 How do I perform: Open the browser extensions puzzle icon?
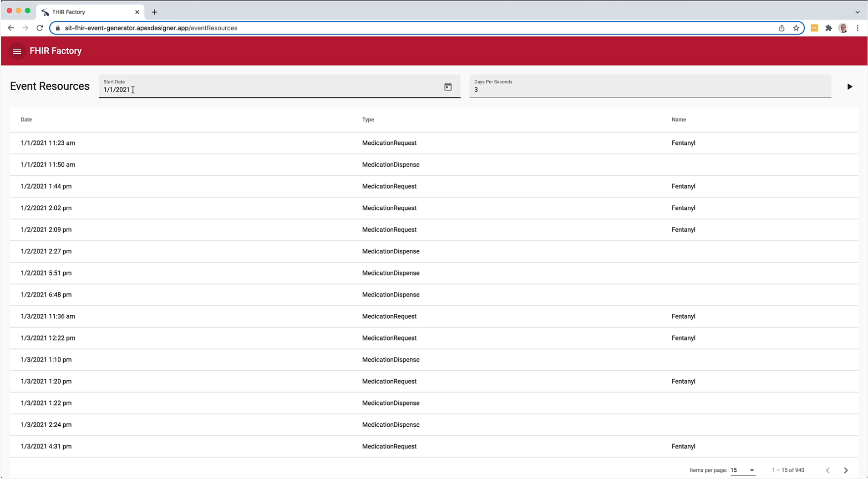point(828,28)
